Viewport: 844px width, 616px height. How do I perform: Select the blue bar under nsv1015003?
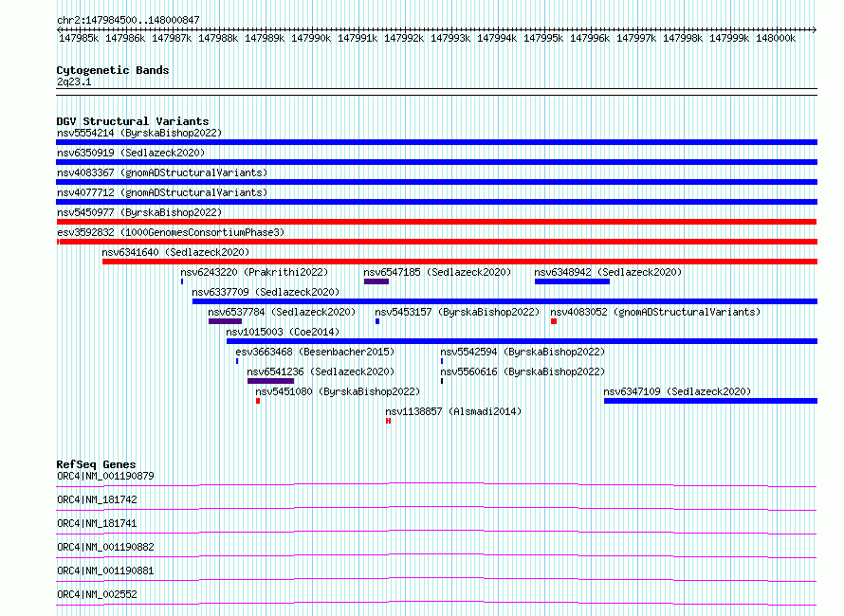[x=523, y=341]
